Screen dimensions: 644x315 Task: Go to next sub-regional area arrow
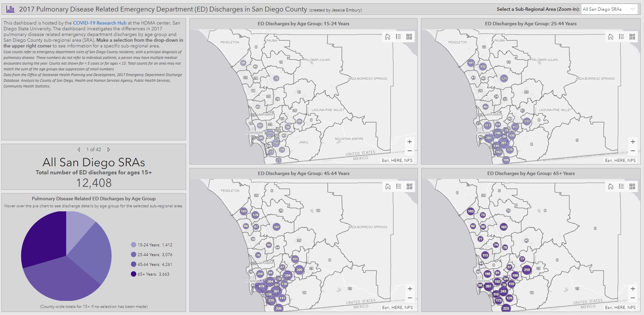(x=109, y=149)
